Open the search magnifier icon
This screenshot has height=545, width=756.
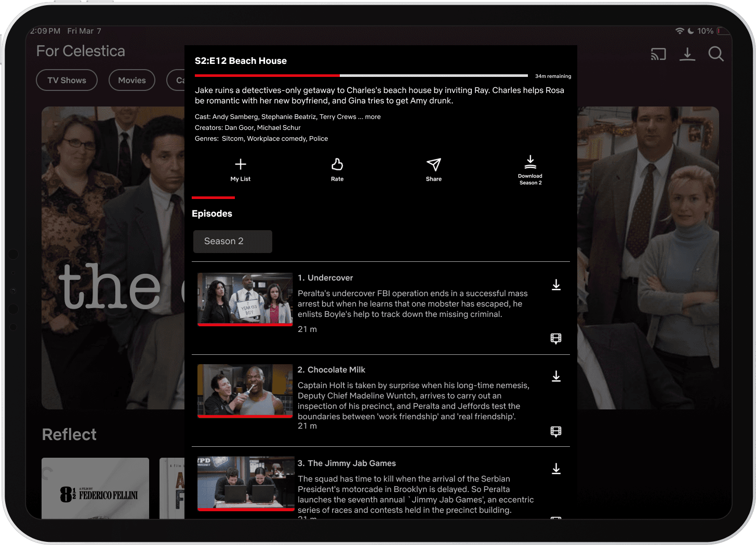716,54
